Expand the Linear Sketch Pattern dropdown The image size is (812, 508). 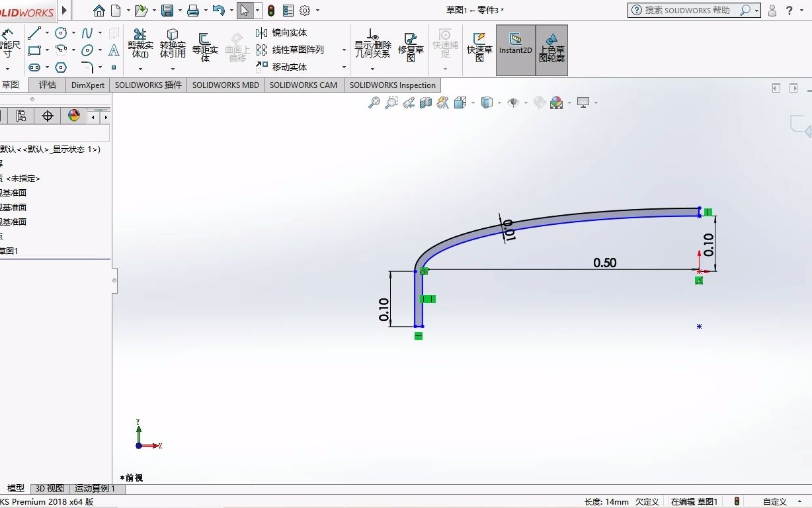point(344,50)
